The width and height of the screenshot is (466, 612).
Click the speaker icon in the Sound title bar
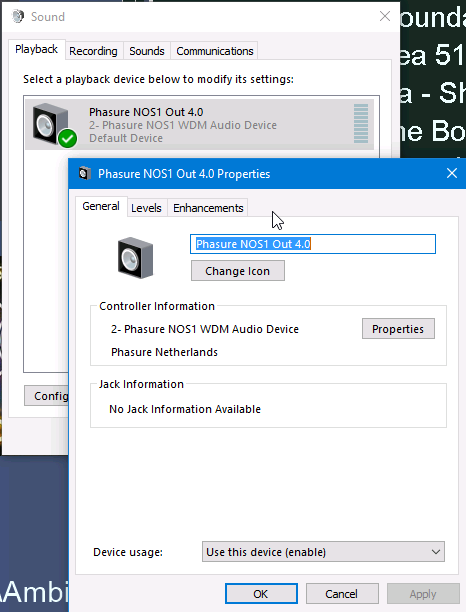pyautogui.click(x=18, y=16)
